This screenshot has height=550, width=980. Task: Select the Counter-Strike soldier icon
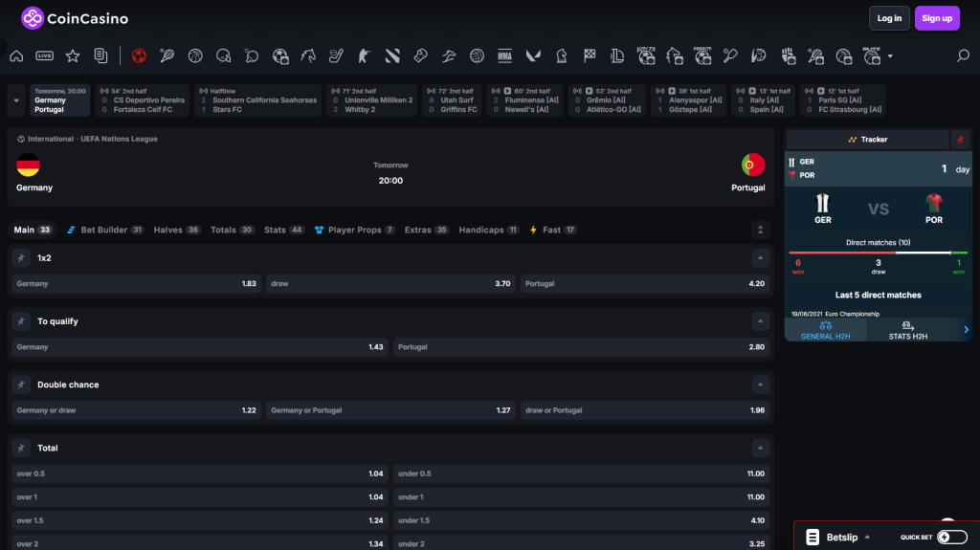click(365, 56)
